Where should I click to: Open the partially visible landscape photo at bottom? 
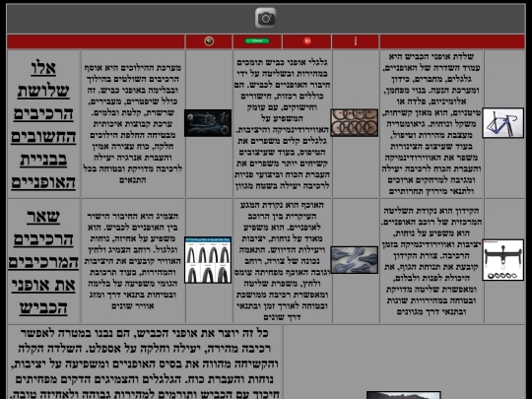[404, 395]
